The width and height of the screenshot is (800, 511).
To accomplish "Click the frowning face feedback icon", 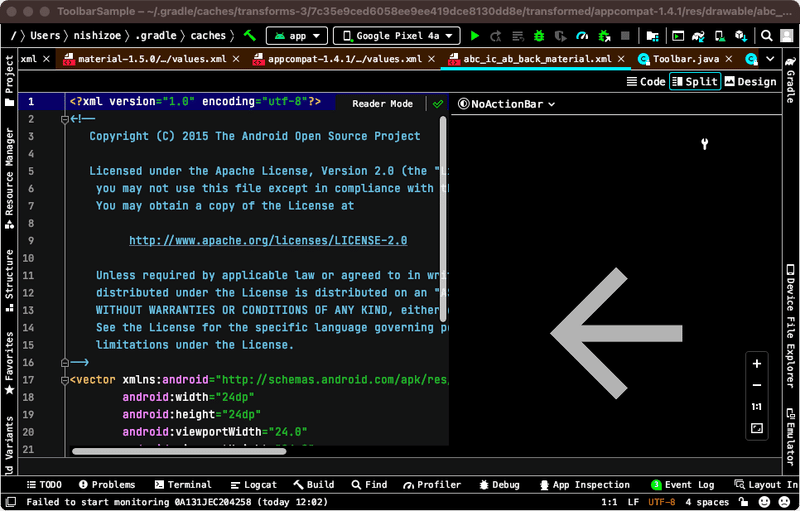I will click(x=785, y=502).
